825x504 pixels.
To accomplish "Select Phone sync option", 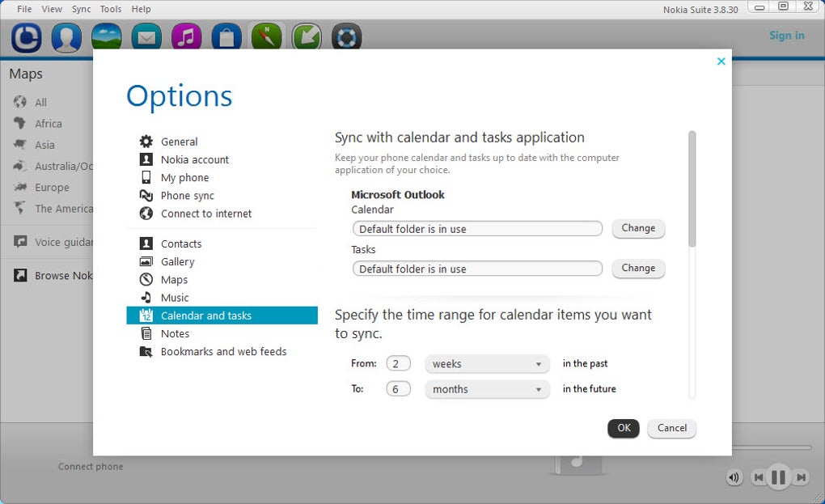I will pos(222,195).
